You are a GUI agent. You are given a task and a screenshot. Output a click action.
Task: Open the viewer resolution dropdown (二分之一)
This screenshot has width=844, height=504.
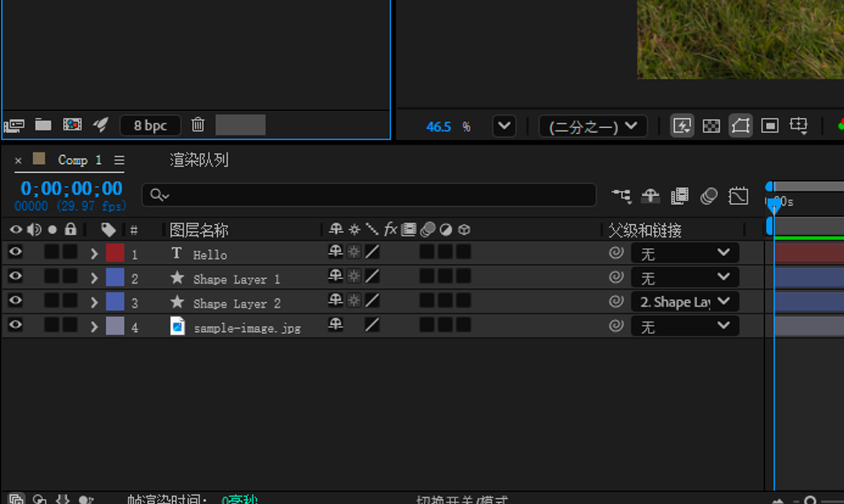pos(592,127)
